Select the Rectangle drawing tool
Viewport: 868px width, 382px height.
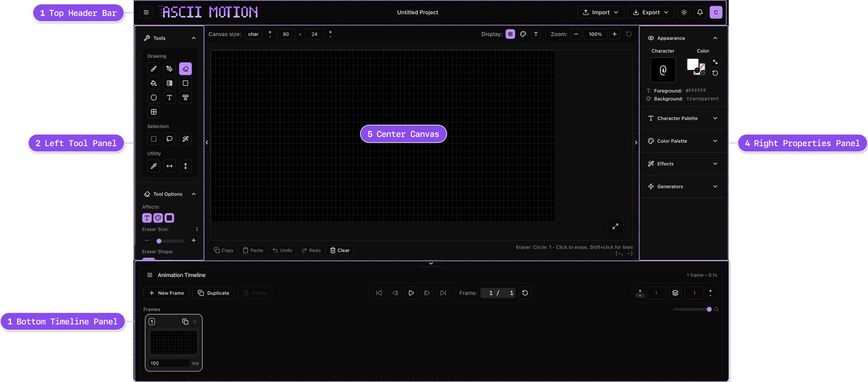pos(185,83)
